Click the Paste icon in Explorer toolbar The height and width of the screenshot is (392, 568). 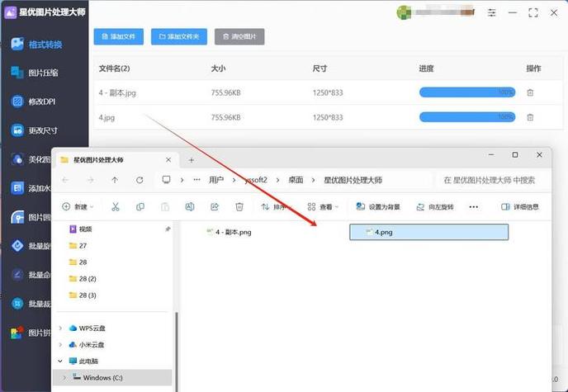coord(165,206)
